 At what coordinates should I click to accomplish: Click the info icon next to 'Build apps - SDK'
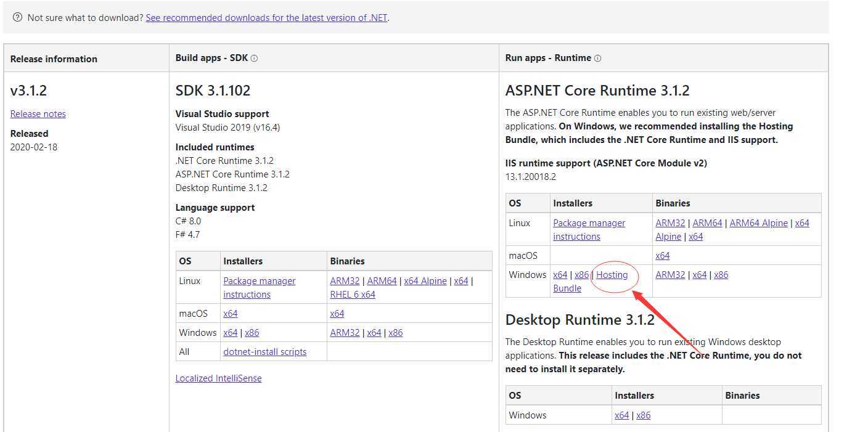tap(254, 59)
